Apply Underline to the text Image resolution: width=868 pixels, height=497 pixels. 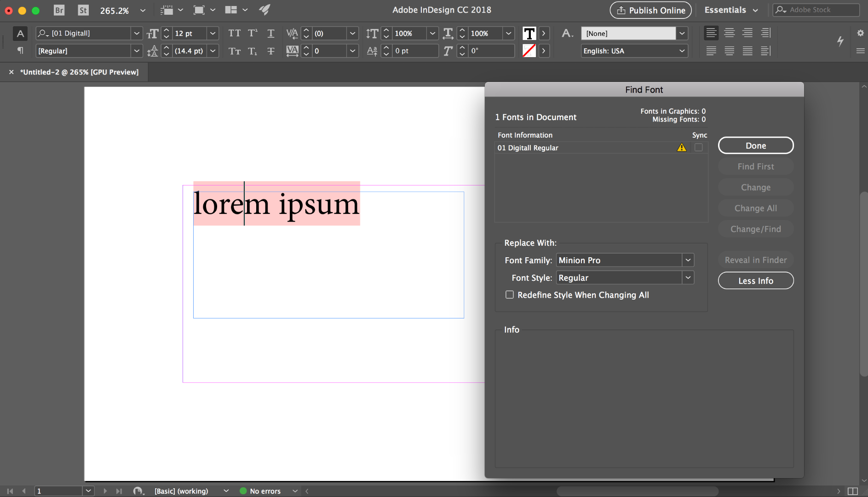pos(271,33)
